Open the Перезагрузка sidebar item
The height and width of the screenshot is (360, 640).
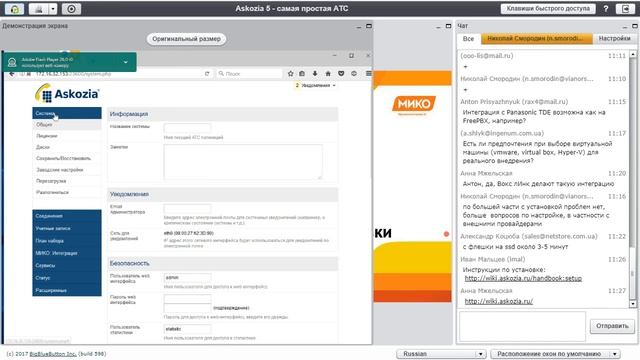click(x=67, y=181)
